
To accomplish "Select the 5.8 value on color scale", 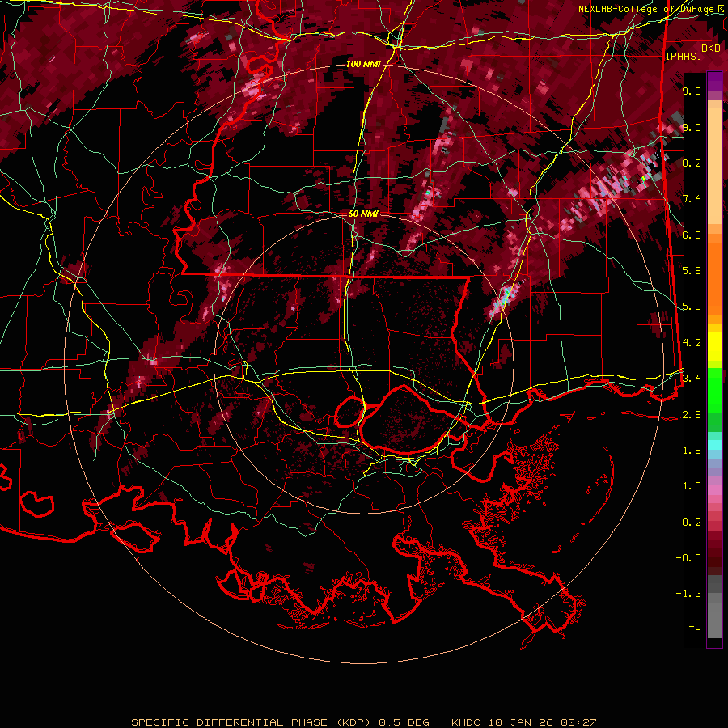I will [692, 271].
